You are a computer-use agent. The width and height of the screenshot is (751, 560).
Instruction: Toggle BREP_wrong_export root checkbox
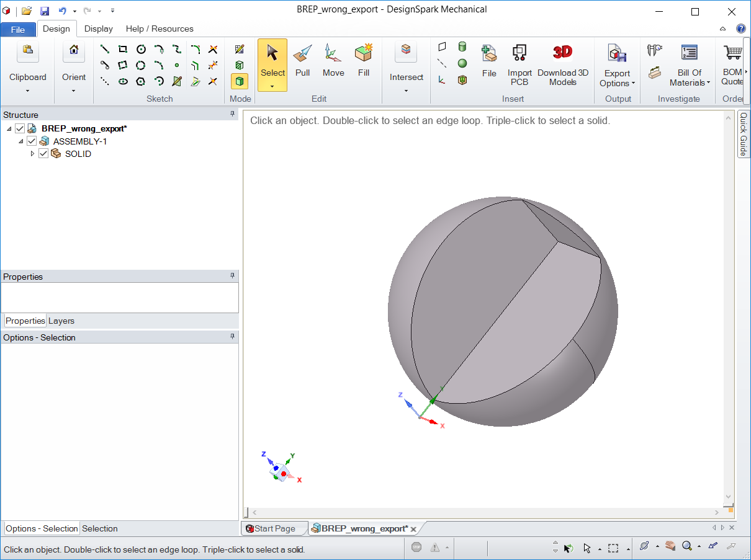pyautogui.click(x=20, y=128)
